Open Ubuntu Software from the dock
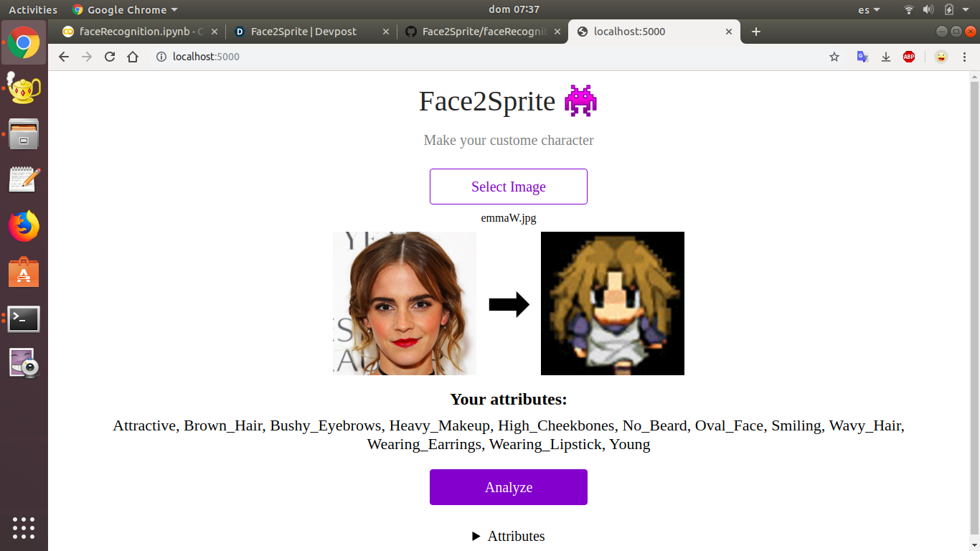Screen dimensions: 980x551 pyautogui.click(x=24, y=273)
